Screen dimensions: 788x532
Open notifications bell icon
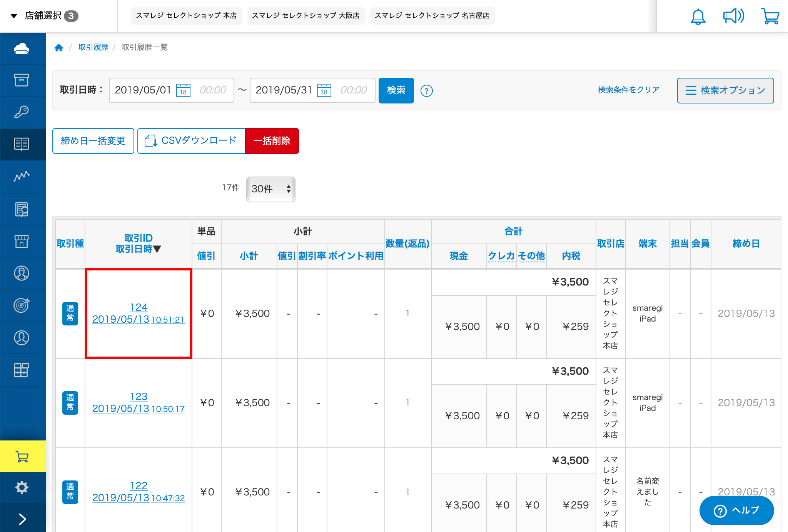tap(698, 16)
